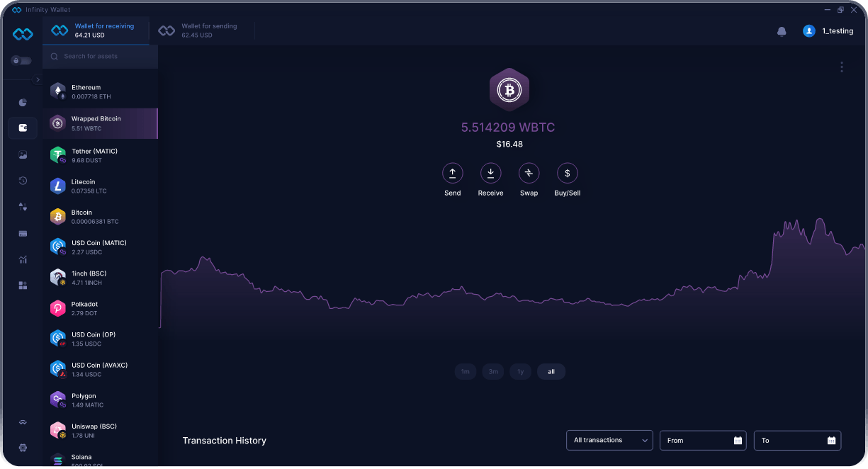The height and width of the screenshot is (469, 868).
Task: Select USD Coin (MATIC) asset row
Action: tap(101, 247)
